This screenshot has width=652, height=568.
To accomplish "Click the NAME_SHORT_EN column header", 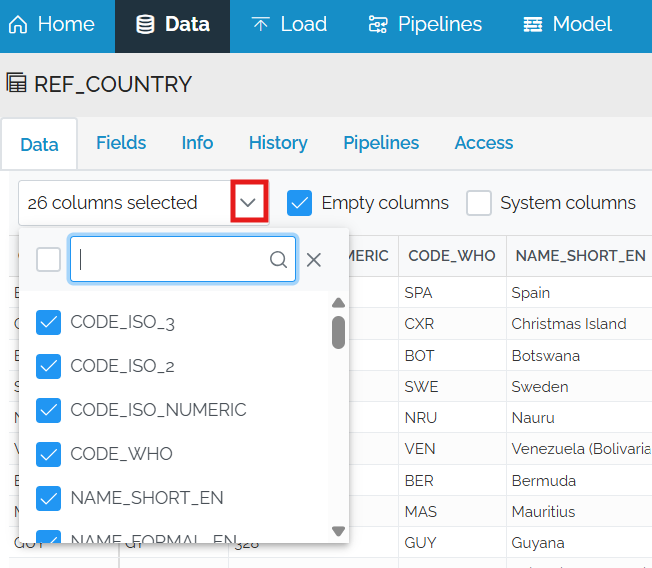I will (x=580, y=256).
